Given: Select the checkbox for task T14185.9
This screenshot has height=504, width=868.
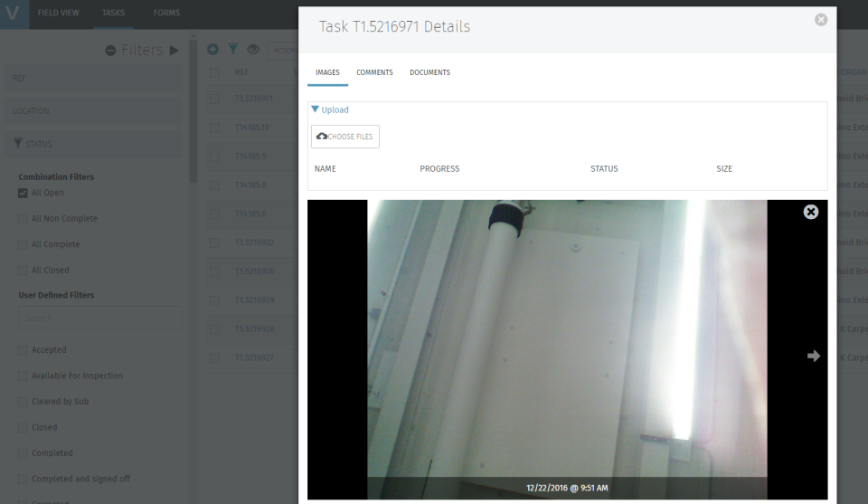Looking at the screenshot, I should [x=215, y=157].
